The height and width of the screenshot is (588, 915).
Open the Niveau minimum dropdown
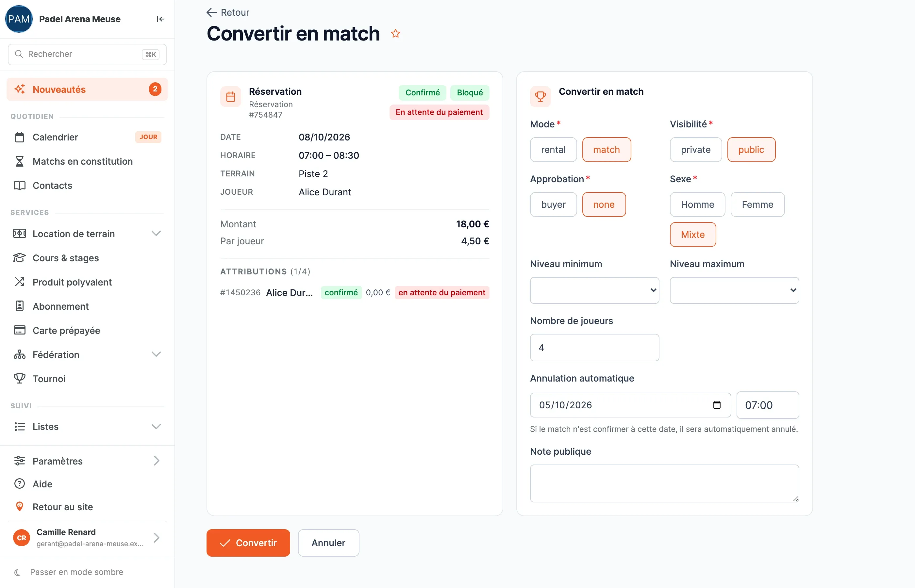594,290
